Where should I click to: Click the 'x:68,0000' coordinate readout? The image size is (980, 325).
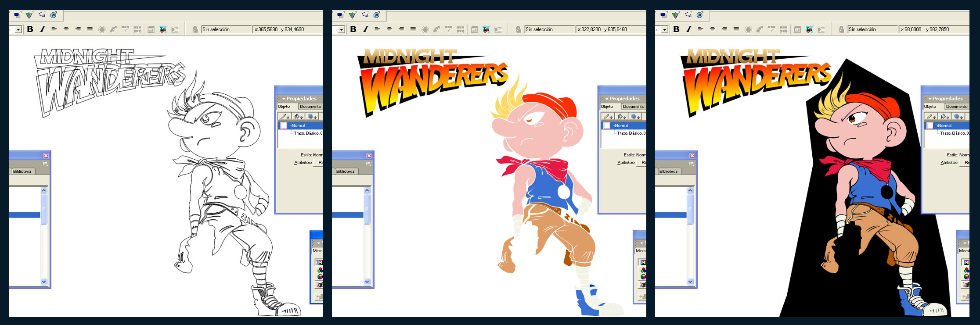point(911,29)
